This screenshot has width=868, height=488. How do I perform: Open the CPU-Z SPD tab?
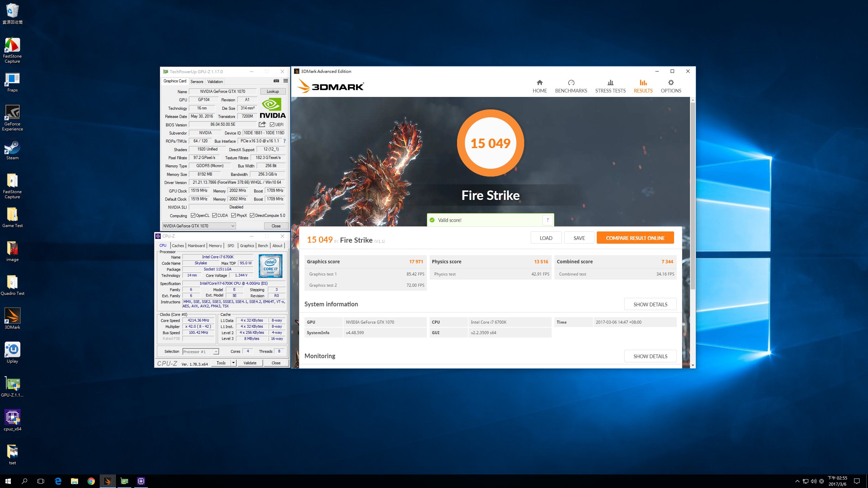231,246
